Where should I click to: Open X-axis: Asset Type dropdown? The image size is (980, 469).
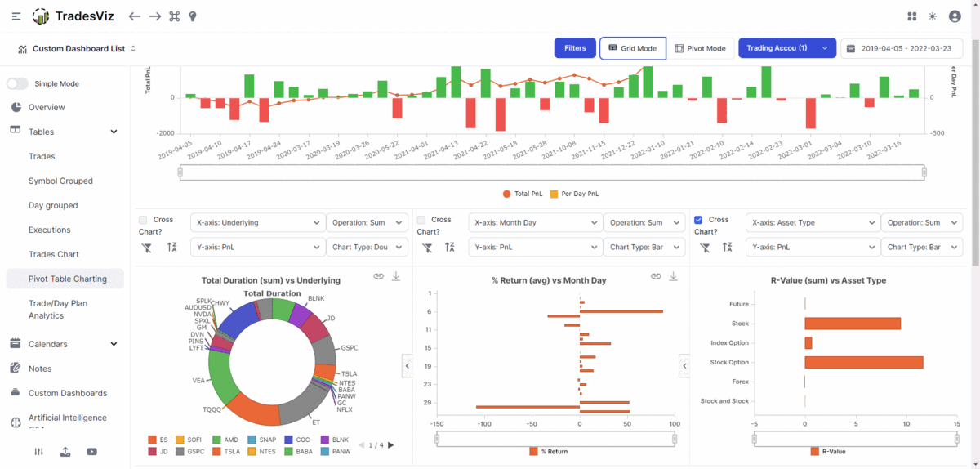pos(813,222)
